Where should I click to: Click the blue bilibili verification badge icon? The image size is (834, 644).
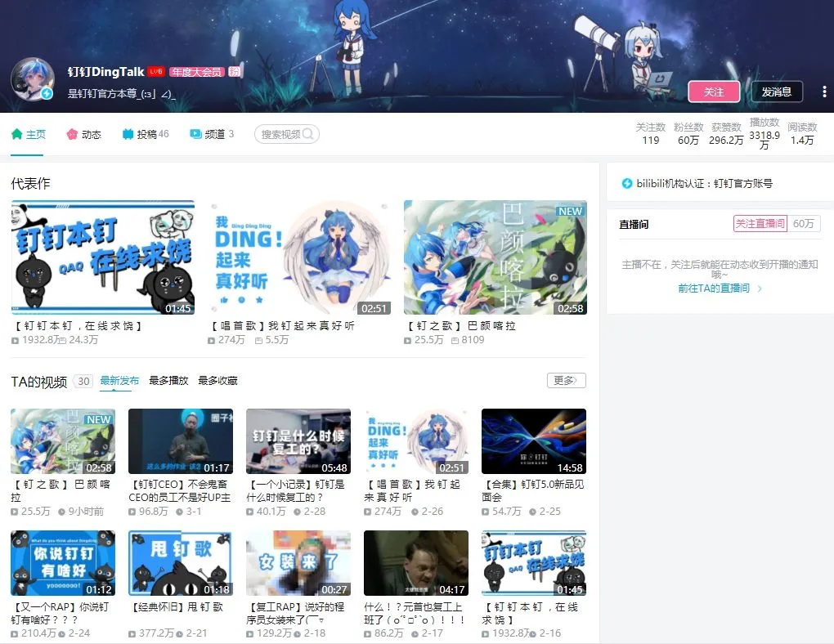[x=626, y=182]
